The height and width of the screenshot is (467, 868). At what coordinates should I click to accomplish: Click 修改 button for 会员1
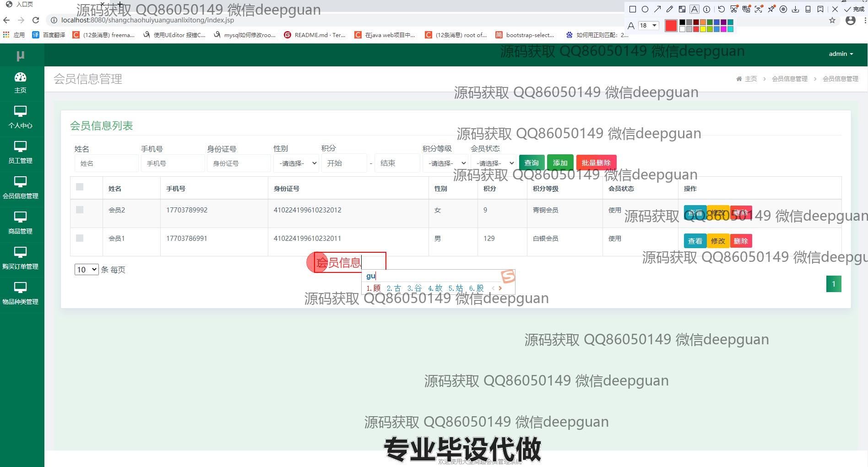(718, 241)
